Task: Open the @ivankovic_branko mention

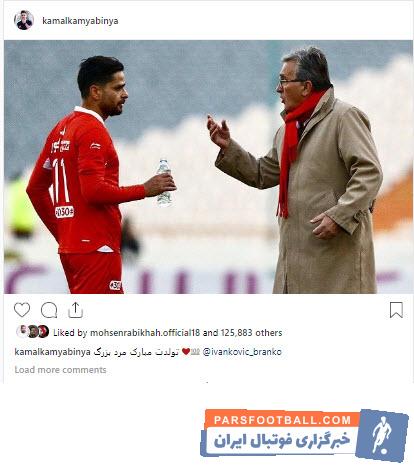Action: click(x=242, y=352)
